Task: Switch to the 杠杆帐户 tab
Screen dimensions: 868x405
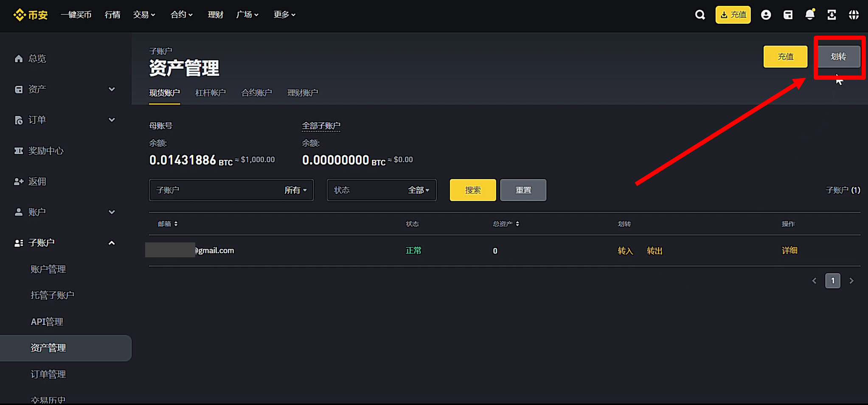Action: (x=210, y=93)
